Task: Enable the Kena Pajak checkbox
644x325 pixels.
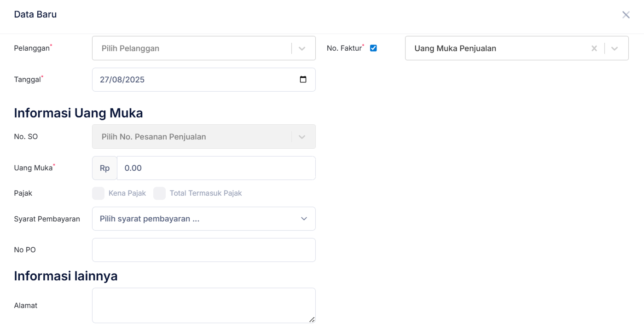Action: [x=99, y=193]
